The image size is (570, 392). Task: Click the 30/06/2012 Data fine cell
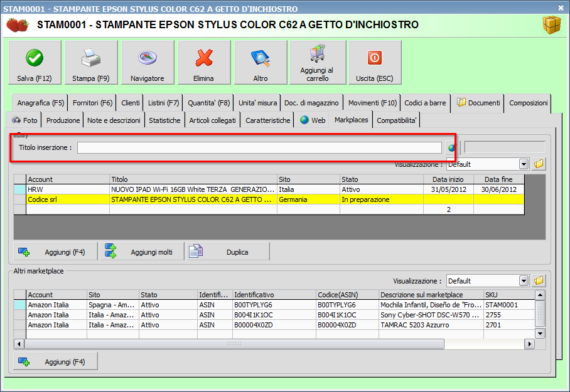pyautogui.click(x=498, y=189)
